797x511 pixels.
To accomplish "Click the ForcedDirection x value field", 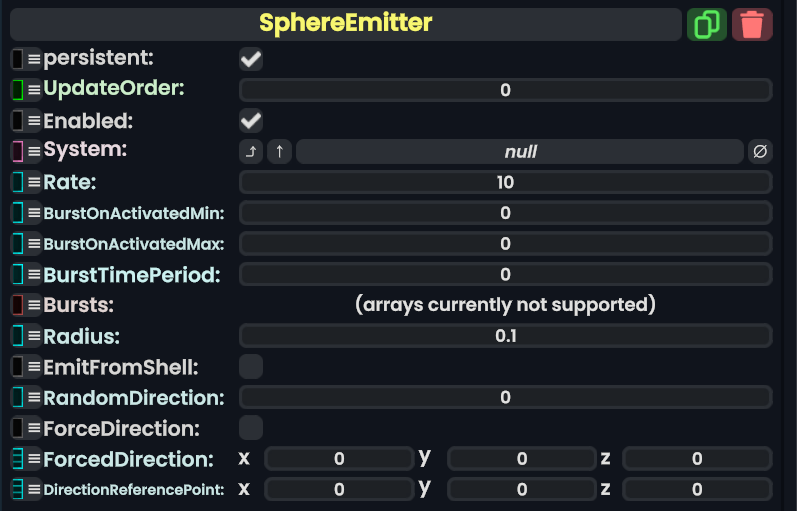I will coord(339,459).
